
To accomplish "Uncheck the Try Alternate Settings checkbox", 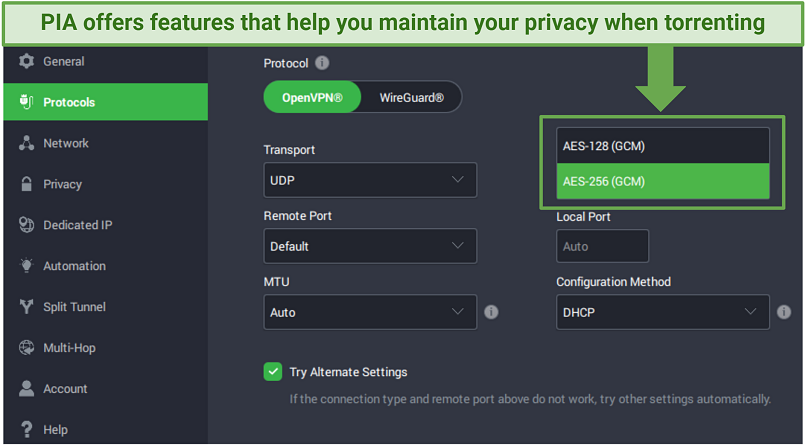I will pyautogui.click(x=273, y=371).
